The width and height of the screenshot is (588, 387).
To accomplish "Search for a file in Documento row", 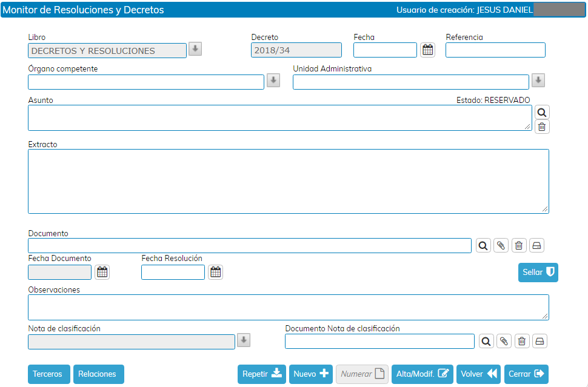I will pos(483,246).
